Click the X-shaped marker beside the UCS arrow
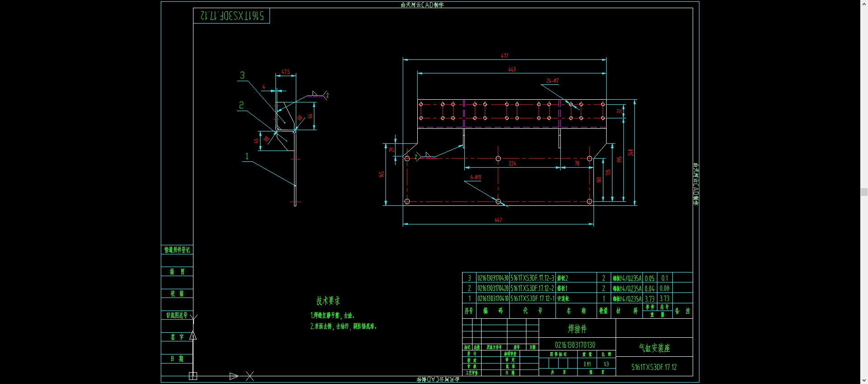This screenshot has height=384, width=868. coord(250,376)
